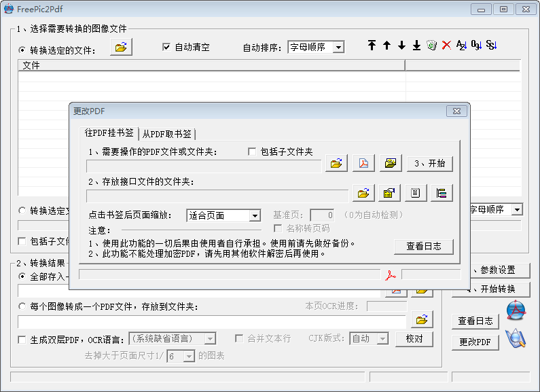
Task: Click the red X delete icon
Action: (x=446, y=46)
